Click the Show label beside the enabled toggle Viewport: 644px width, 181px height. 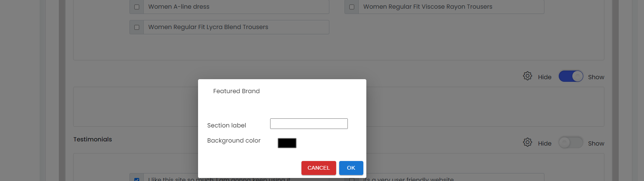(596, 77)
